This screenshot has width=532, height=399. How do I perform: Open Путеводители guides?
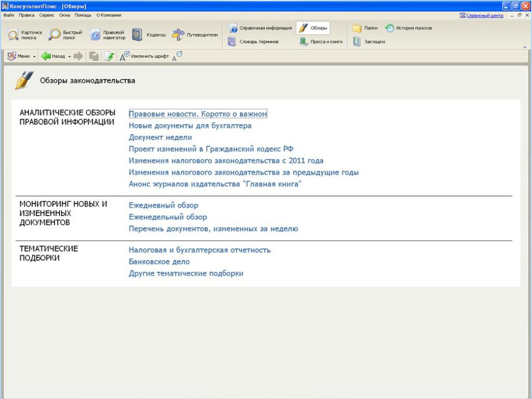[195, 34]
